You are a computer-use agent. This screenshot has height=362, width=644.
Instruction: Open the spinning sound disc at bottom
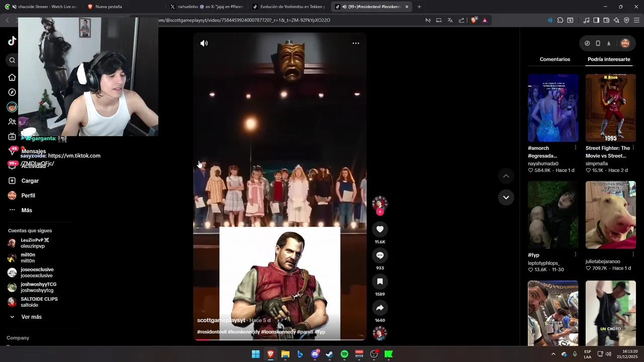380,333
